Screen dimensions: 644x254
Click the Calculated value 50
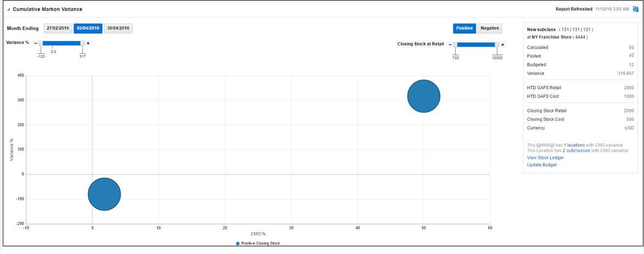[x=632, y=48]
